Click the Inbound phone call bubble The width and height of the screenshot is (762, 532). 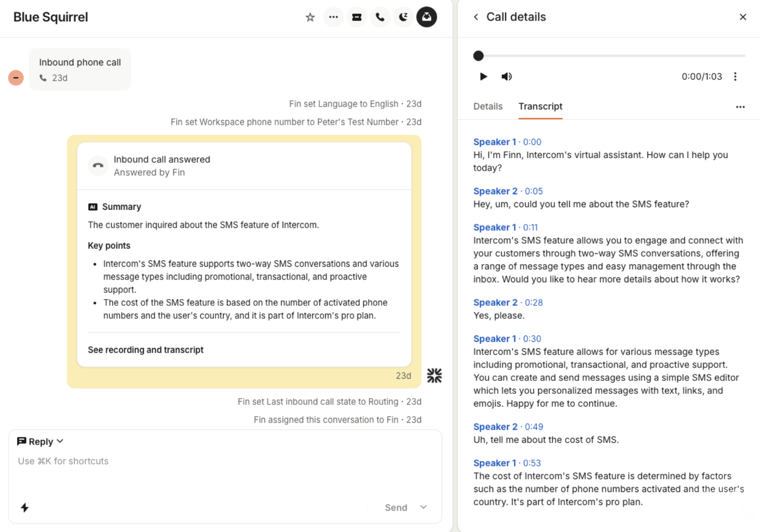coord(80,69)
